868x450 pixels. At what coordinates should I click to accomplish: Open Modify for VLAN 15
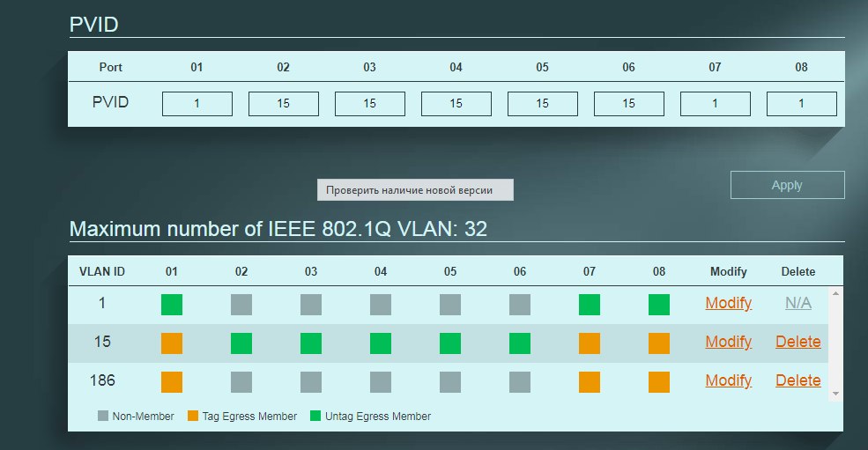click(729, 342)
